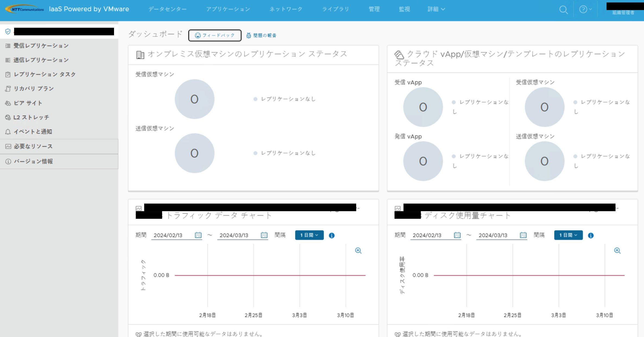Screen dimensions: 644x337
Task: Expand the disk usage 1日間 interval dropdown
Action: [568, 235]
